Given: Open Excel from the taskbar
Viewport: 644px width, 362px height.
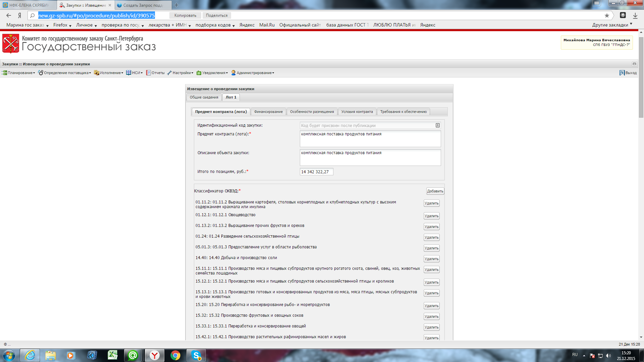Looking at the screenshot, I should pyautogui.click(x=112, y=355).
